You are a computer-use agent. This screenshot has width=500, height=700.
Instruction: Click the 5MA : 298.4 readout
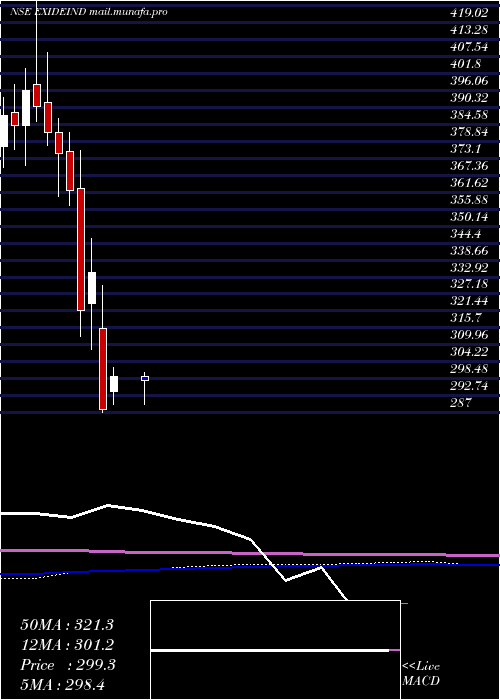pos(63,685)
